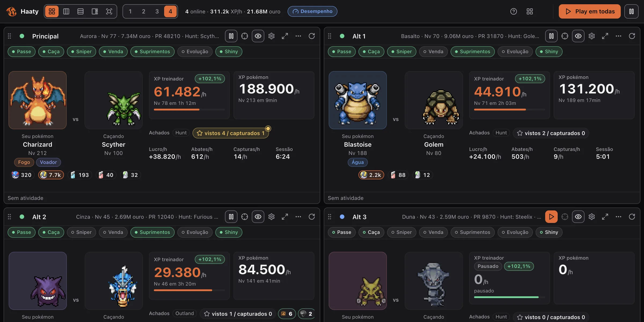
Task: Click vistos 4 / capturados 1 badge
Action: [x=230, y=133]
